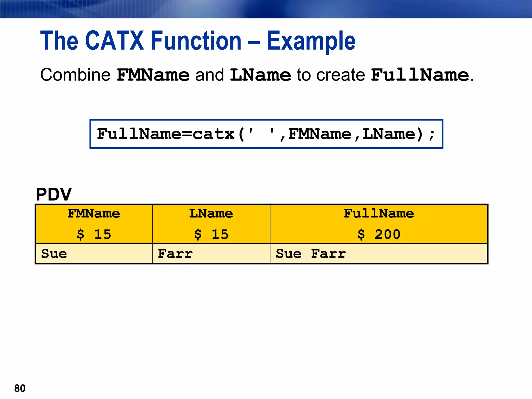Image resolution: width=532 pixels, height=399 pixels.
Task: Click the FMName word in the description sentence
Action: click(153, 75)
